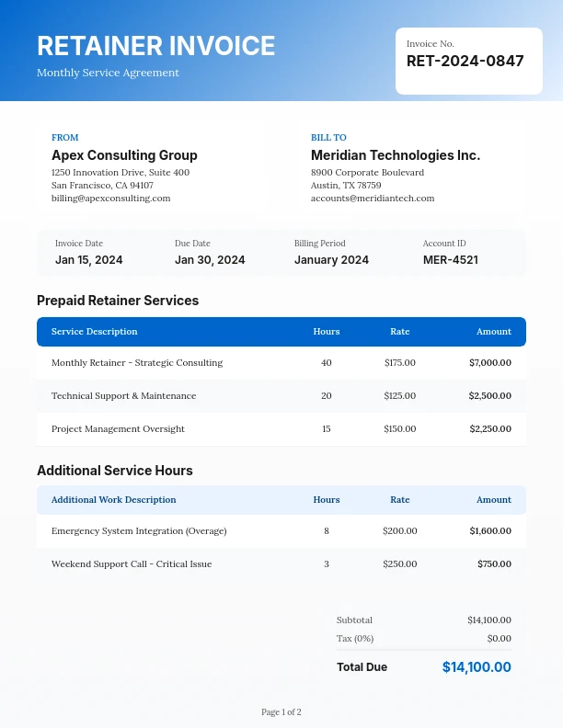Click the Subtotal value $14,100.00
This screenshot has height=728, width=563.
pos(488,620)
